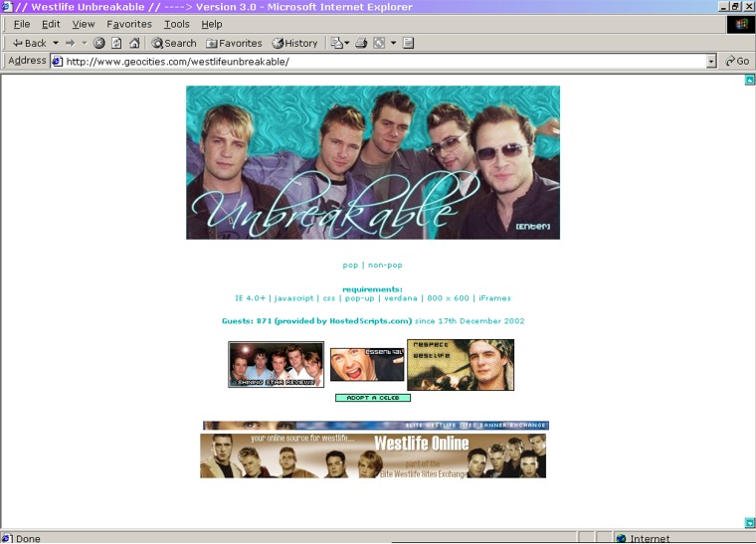Open the Search pane from toolbar
This screenshot has height=544, width=756.
click(174, 43)
